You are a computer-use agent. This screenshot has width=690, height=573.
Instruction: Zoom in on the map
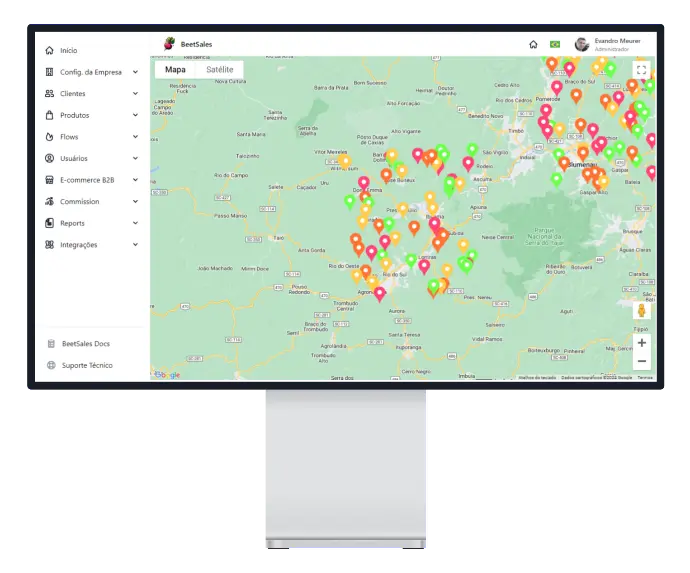pyautogui.click(x=641, y=343)
